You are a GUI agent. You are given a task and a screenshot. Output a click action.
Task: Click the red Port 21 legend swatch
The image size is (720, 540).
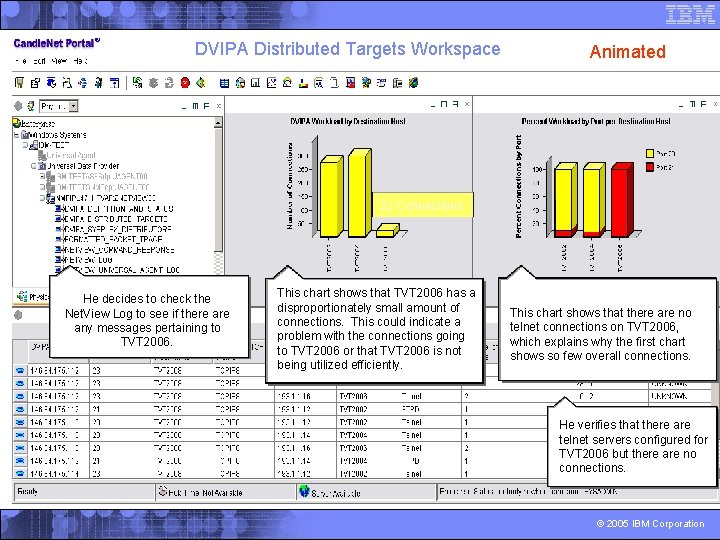(650, 167)
